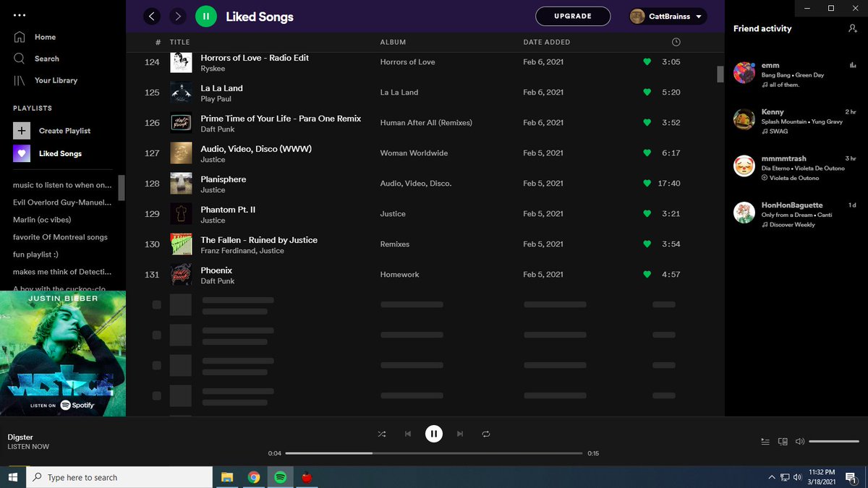Open the three-dot app menu

point(20,15)
